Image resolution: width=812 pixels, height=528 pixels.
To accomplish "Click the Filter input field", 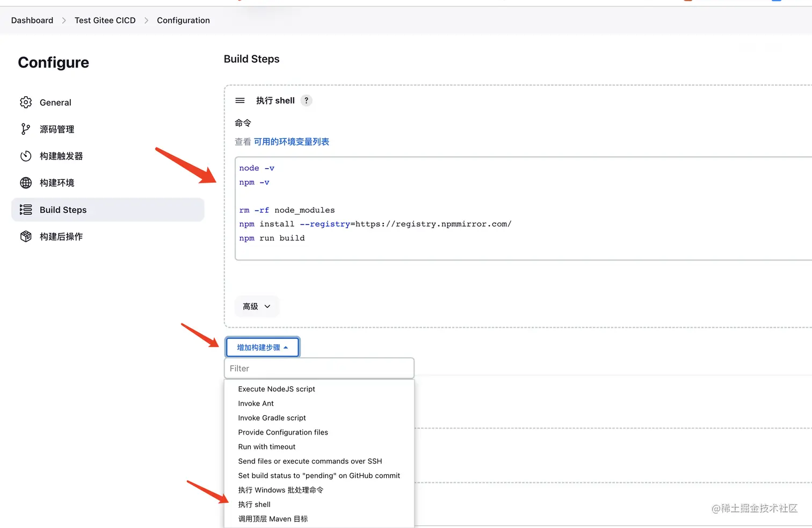I will (319, 368).
